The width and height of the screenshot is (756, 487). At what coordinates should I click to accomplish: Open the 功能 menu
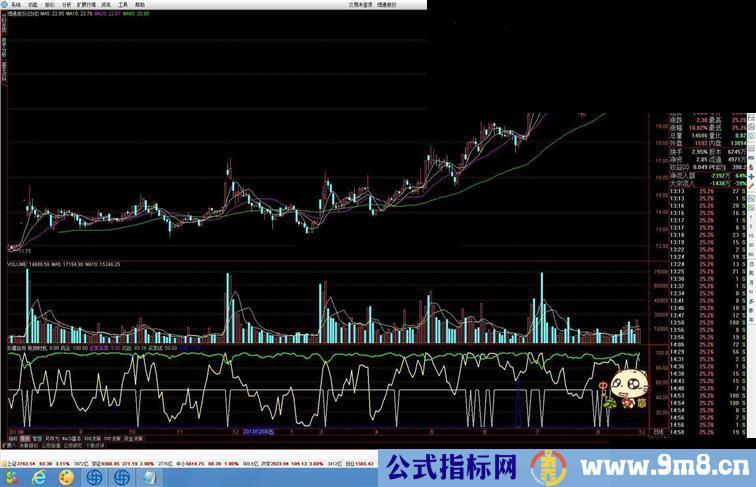click(32, 4)
